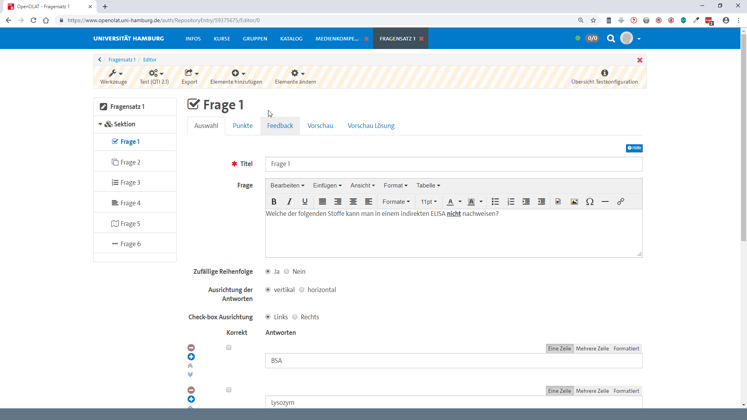
Task: Set check-box alignment to Rechts
Action: coord(295,317)
